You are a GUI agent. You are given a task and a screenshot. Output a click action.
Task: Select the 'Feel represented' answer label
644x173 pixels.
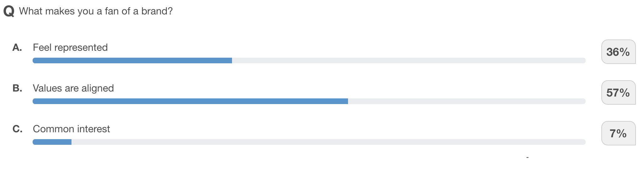70,47
